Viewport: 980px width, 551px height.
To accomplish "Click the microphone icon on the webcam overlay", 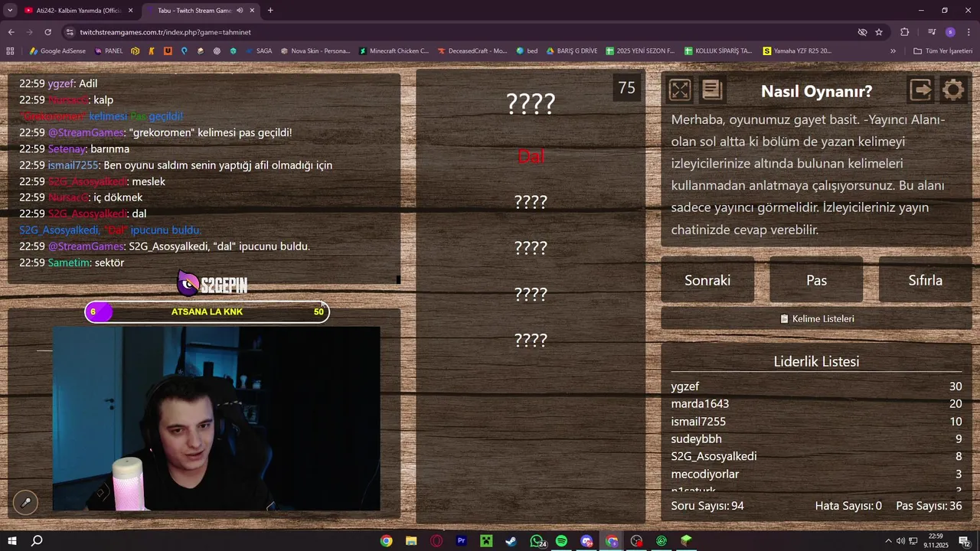I will click(x=25, y=502).
